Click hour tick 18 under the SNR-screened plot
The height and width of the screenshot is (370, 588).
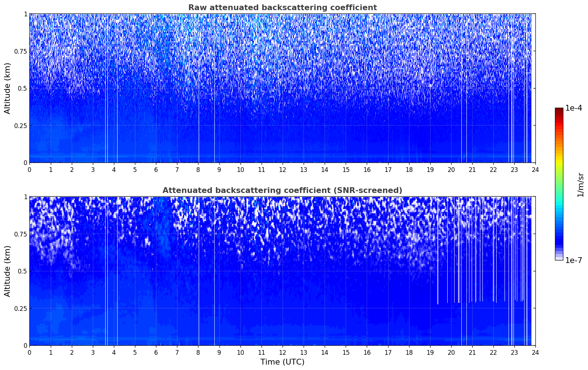tap(409, 352)
